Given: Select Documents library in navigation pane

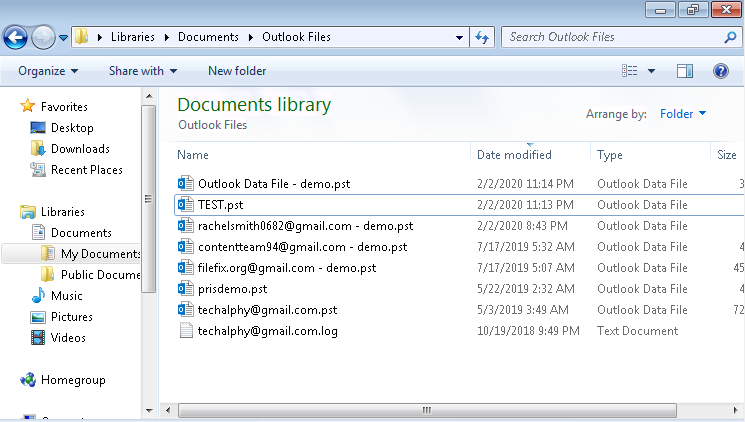Looking at the screenshot, I should point(81,233).
